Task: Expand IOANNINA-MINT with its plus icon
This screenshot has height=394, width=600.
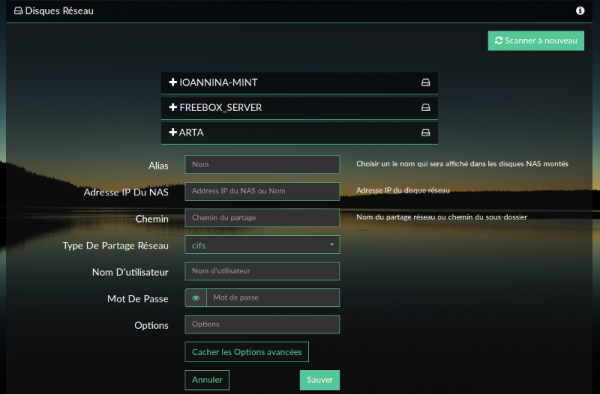Action: [173, 82]
